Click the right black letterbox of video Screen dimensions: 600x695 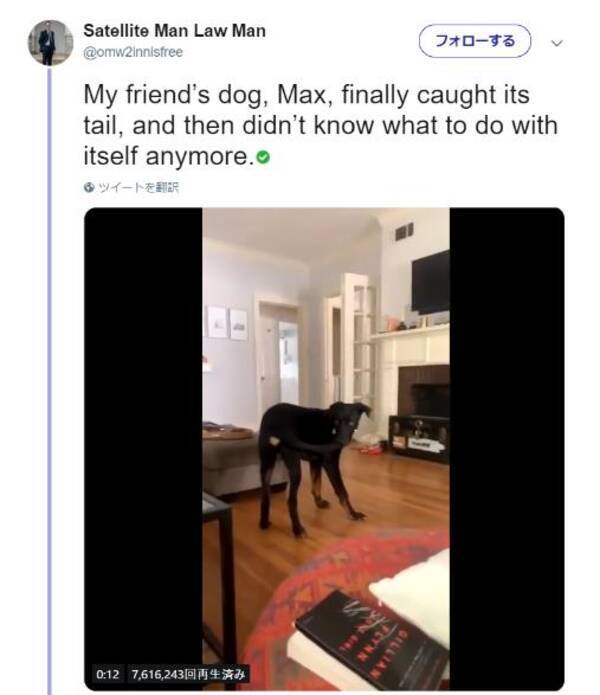(506, 449)
